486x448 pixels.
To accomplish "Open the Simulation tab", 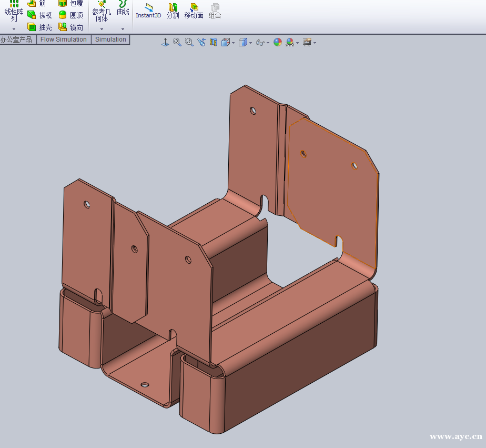I will point(110,39).
